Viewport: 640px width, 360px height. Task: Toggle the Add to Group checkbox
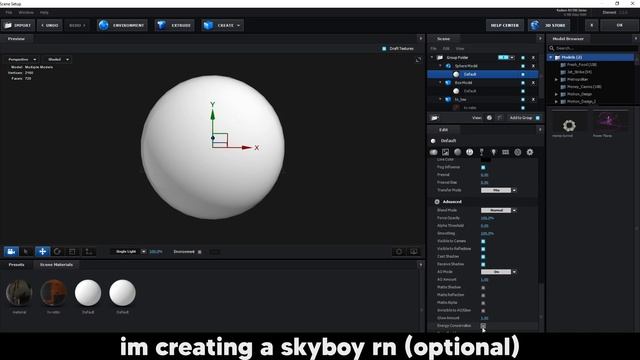[x=538, y=118]
